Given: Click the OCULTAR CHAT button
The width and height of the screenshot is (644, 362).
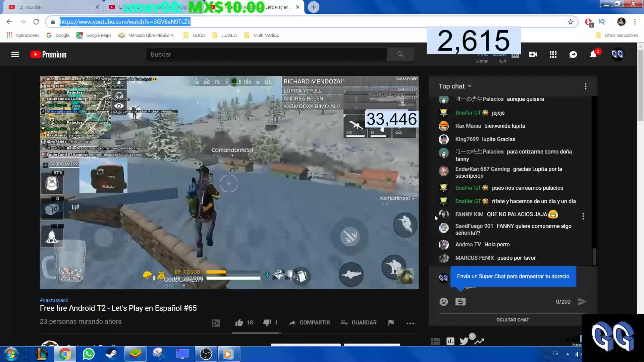Looking at the screenshot, I should click(x=513, y=320).
